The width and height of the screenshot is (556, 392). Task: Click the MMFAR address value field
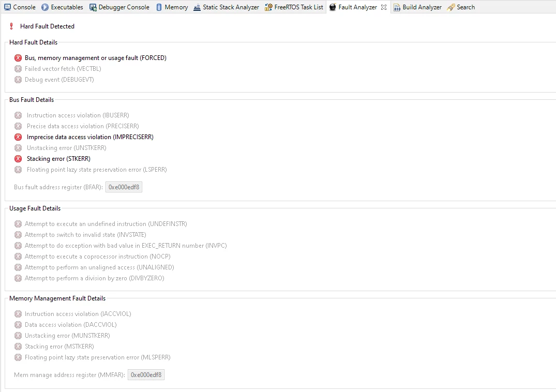point(146,374)
